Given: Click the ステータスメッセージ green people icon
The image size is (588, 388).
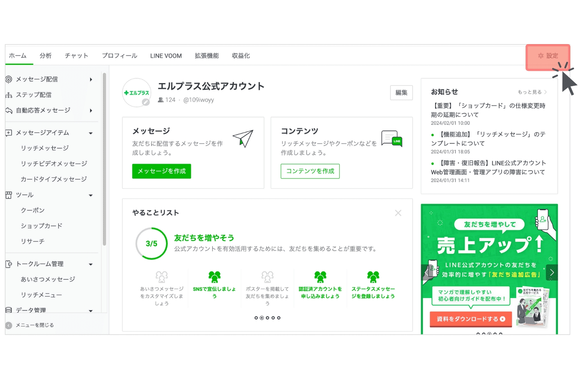Looking at the screenshot, I should [373, 277].
